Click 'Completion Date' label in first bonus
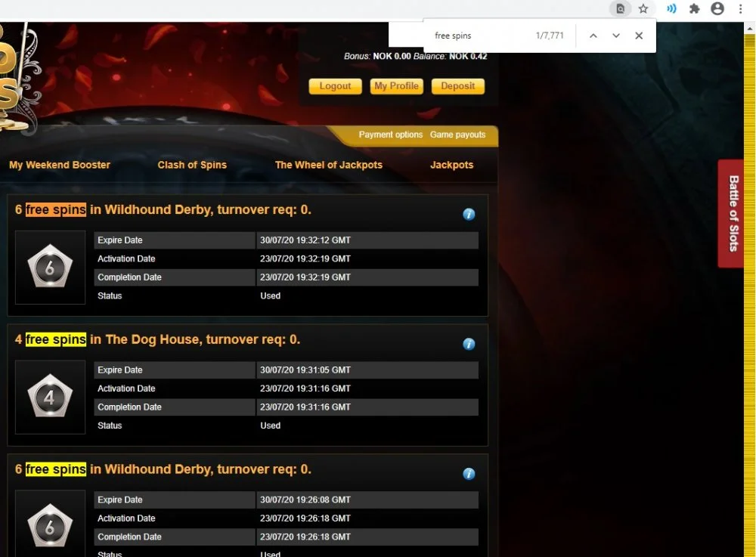756x557 pixels. 129,277
